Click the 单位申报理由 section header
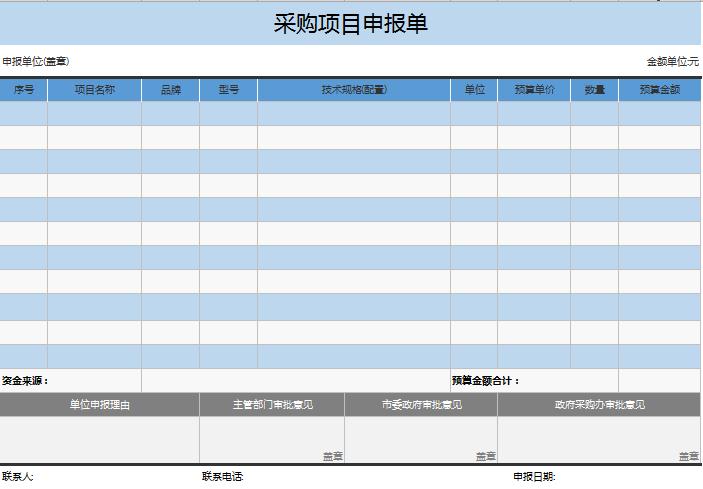703x489 pixels. [99, 405]
